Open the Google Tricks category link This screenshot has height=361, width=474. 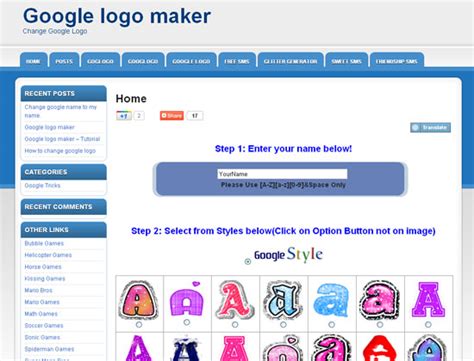coord(42,185)
